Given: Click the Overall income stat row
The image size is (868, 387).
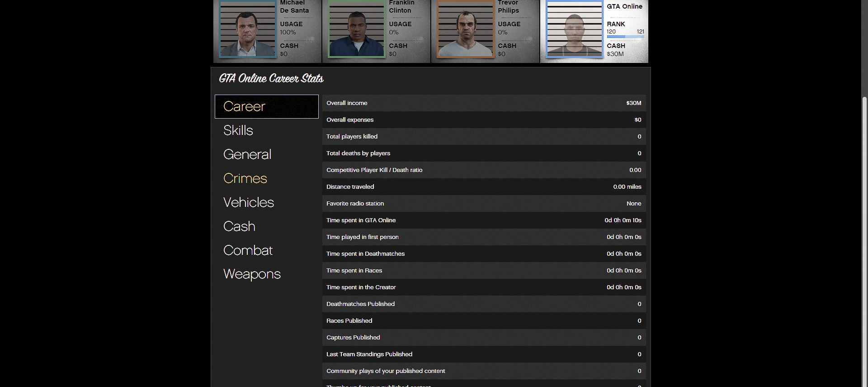Looking at the screenshot, I should [x=484, y=103].
